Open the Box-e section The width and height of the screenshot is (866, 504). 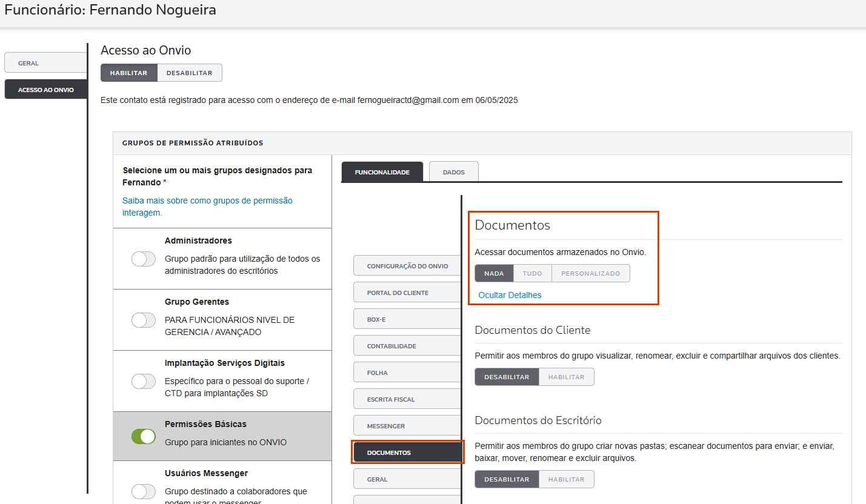point(407,319)
